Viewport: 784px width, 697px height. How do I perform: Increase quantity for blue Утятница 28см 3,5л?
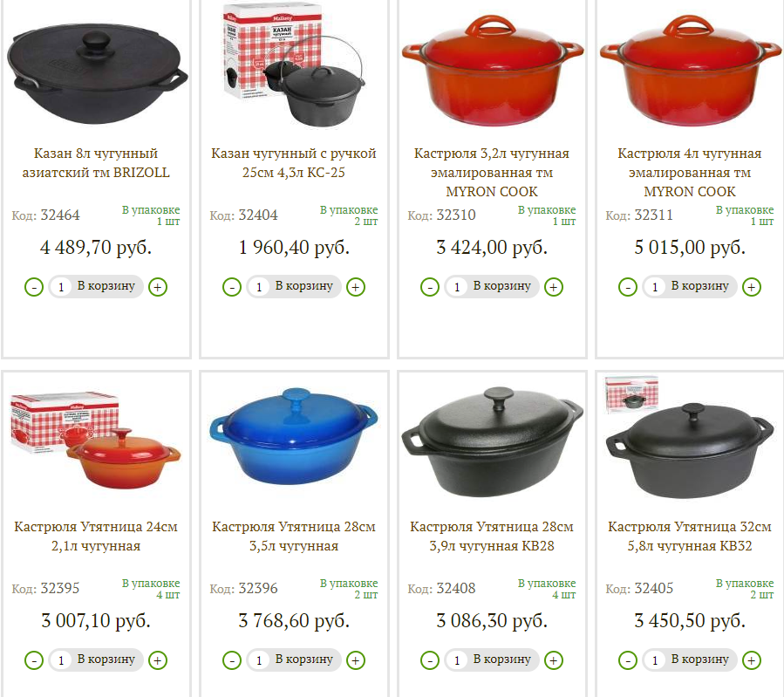(356, 660)
